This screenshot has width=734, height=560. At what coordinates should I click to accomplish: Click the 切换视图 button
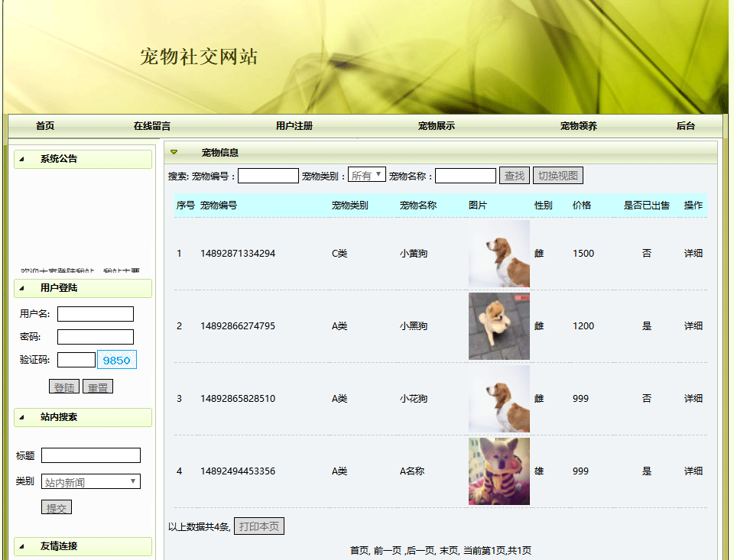[x=557, y=176]
